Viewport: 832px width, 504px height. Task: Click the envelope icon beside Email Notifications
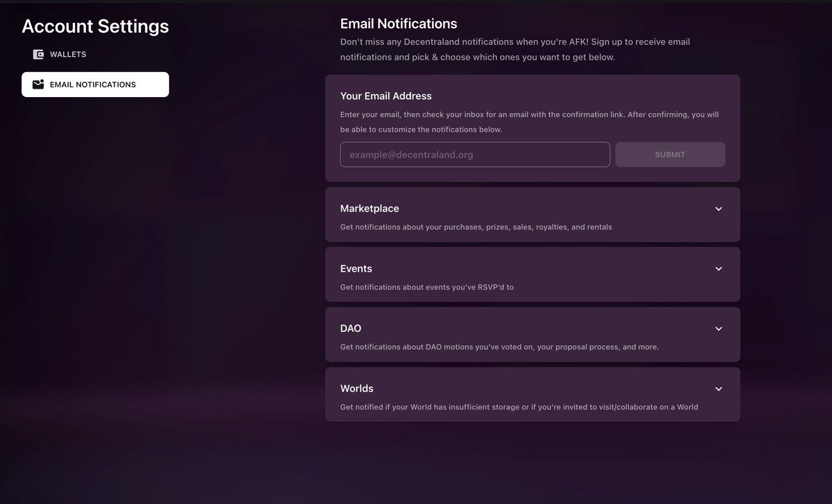pyautogui.click(x=38, y=85)
